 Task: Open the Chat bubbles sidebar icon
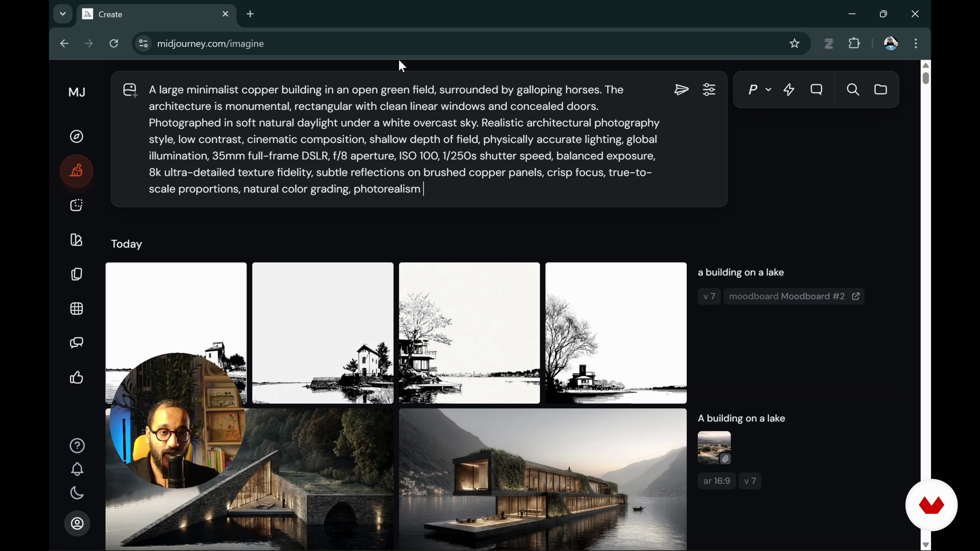click(x=77, y=343)
